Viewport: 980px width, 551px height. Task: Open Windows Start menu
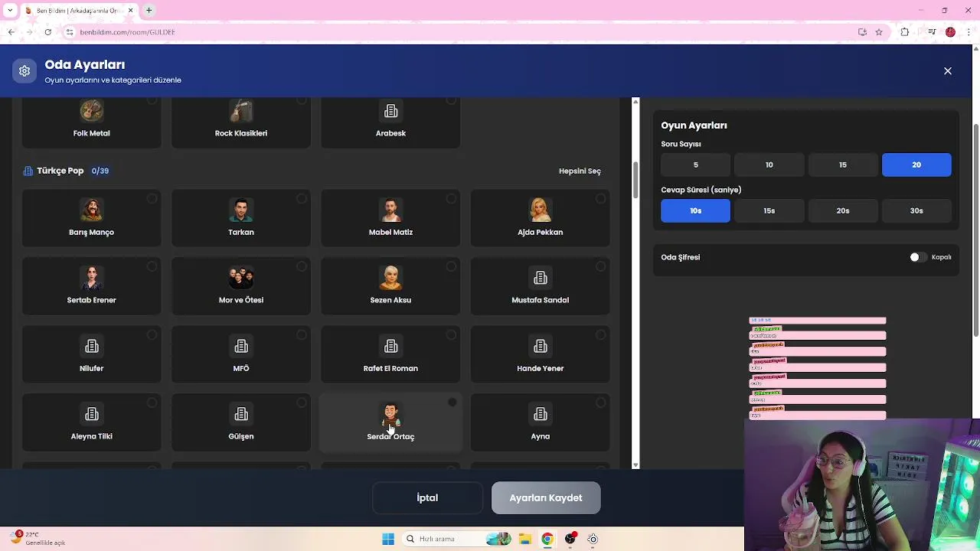coord(388,539)
